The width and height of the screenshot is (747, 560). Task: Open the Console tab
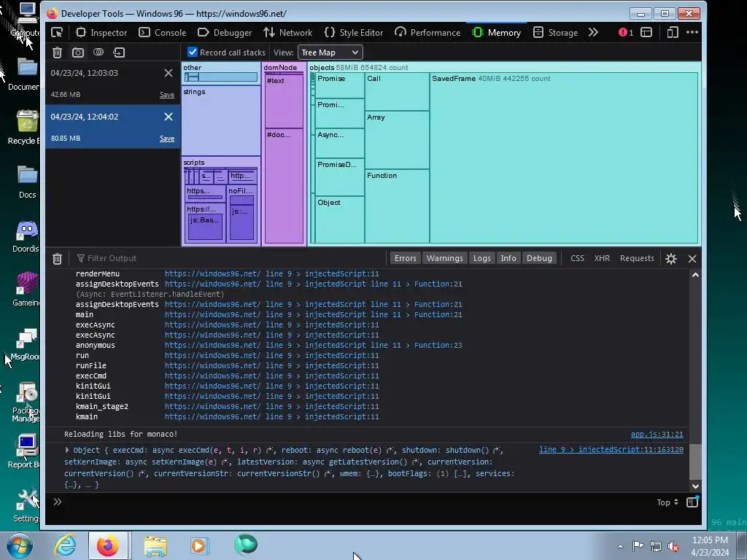[x=163, y=32]
